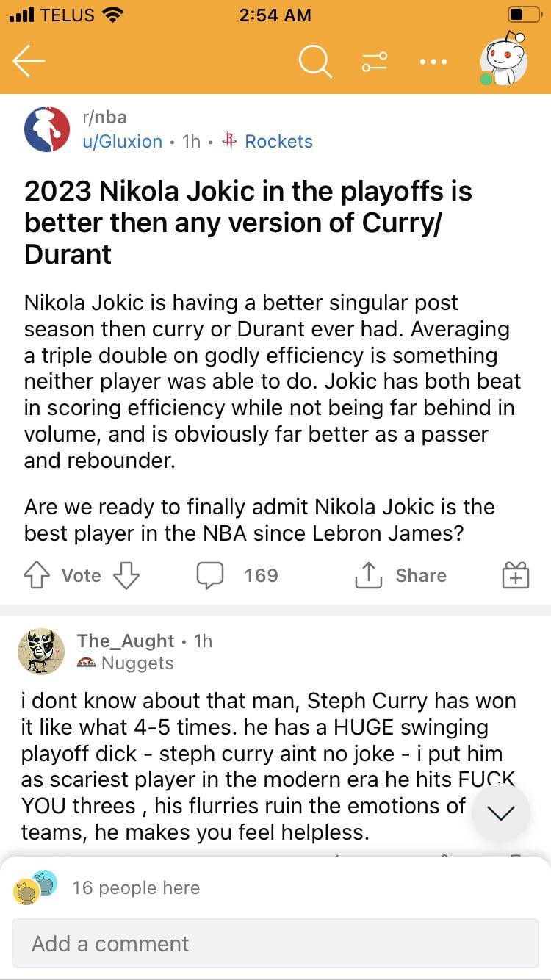Open the three-dot overflow menu
Image resolution: width=551 pixels, height=980 pixels.
point(433,62)
